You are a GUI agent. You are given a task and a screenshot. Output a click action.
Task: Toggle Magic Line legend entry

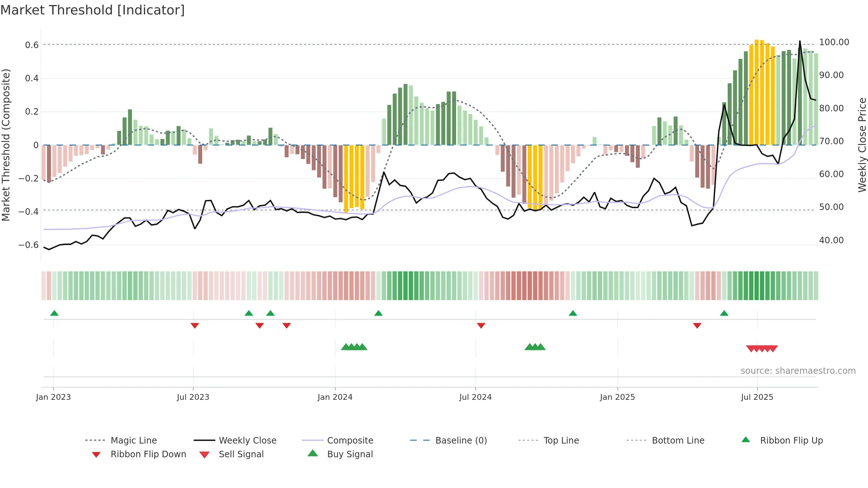point(121,440)
